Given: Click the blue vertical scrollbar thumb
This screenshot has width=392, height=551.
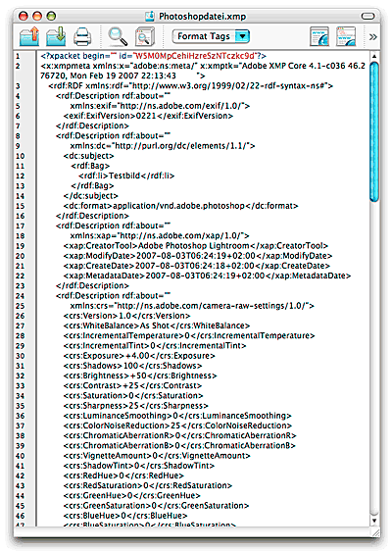Looking at the screenshot, I should [374, 131].
